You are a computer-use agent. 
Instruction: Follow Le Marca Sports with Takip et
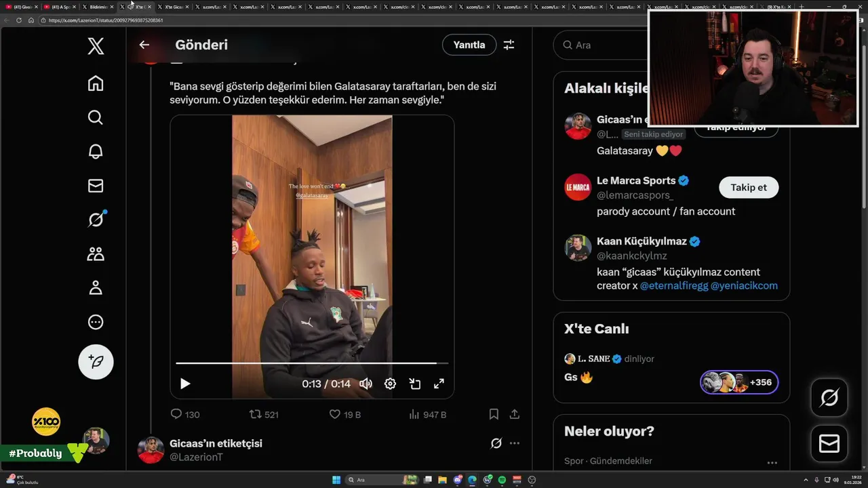[749, 187]
